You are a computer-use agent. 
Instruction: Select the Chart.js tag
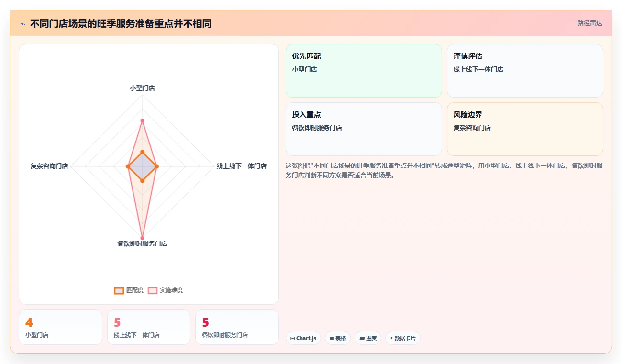tap(303, 338)
